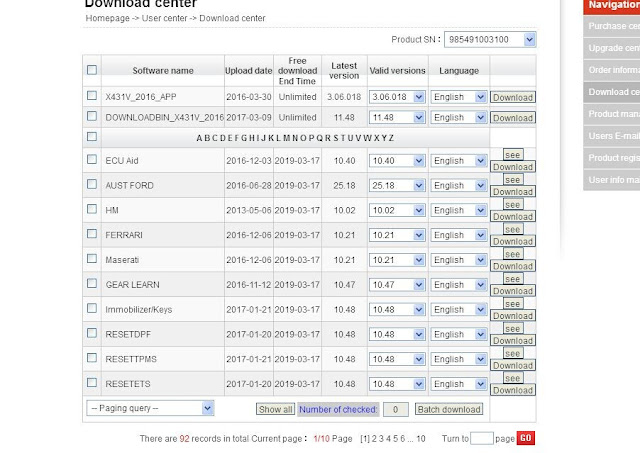Click the Turn to page input field
The image size is (640, 453).
[482, 439]
